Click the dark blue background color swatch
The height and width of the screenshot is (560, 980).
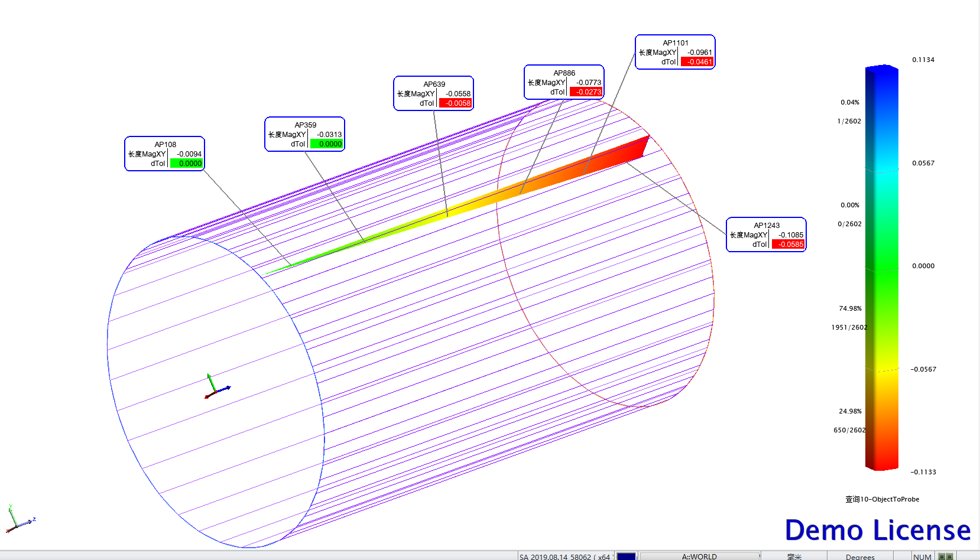[x=626, y=556]
